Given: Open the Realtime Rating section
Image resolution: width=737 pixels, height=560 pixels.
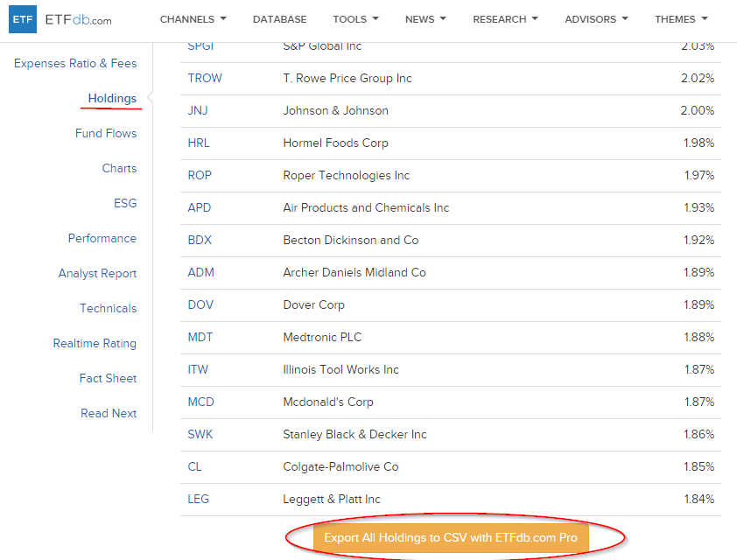Looking at the screenshot, I should tap(95, 343).
